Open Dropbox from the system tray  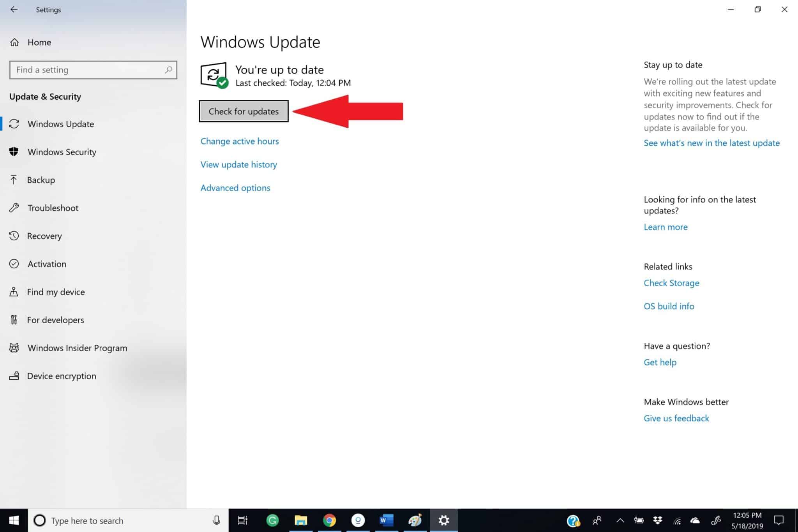click(x=659, y=520)
